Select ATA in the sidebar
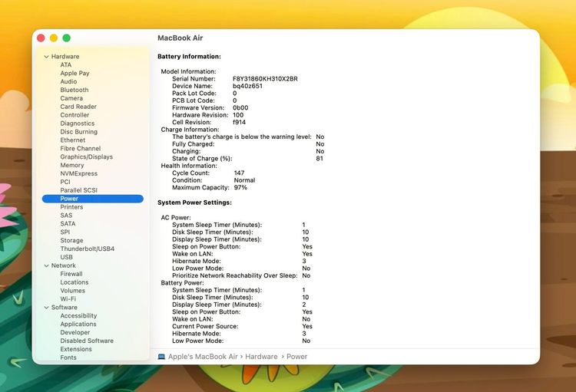Viewport: 576px width, 392px height. (x=66, y=65)
